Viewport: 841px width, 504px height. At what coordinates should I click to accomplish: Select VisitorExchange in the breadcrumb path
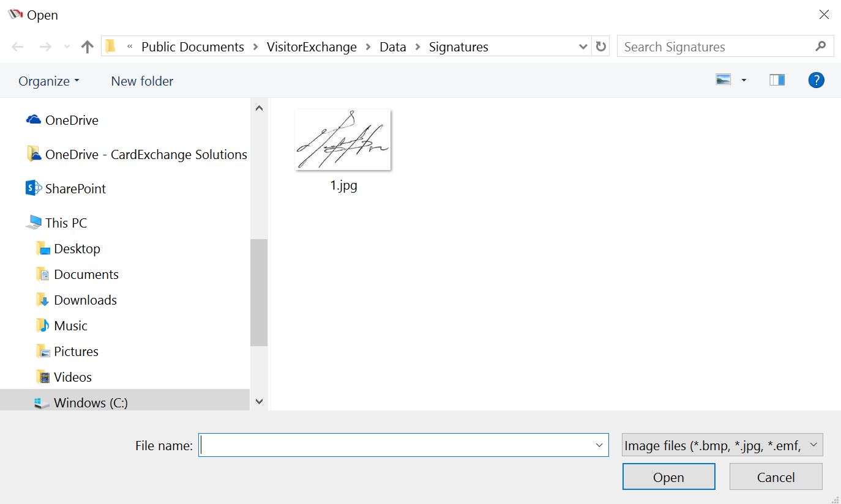point(312,47)
